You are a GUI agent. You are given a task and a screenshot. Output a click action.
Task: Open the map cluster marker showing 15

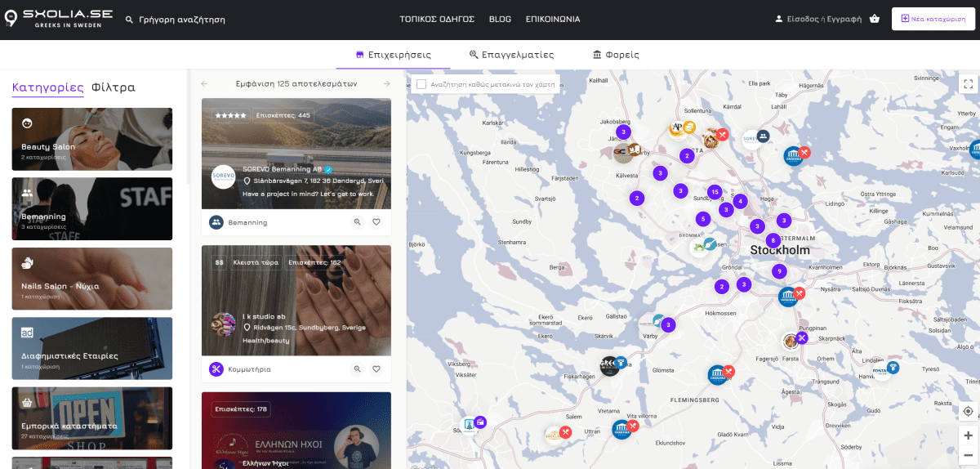(715, 192)
